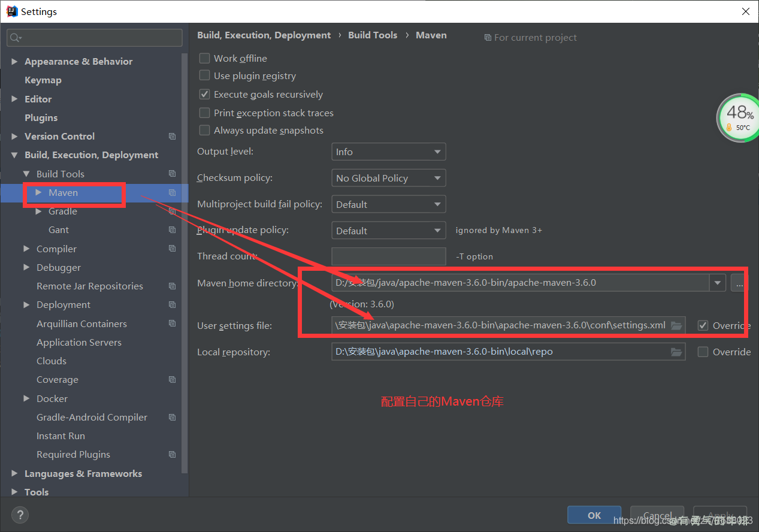Click the project-scope icon beside Compiler
The image size is (759, 532).
(x=173, y=249)
